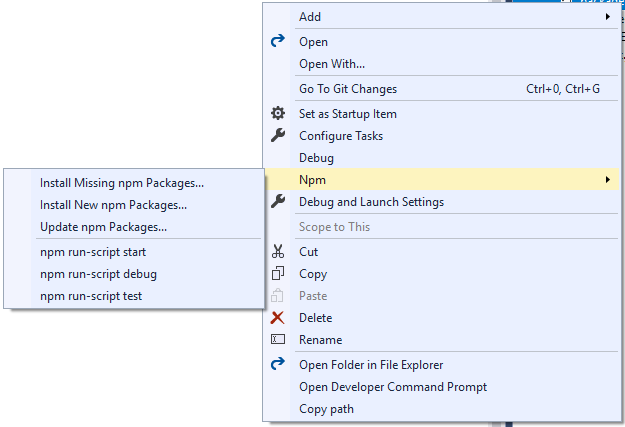This screenshot has width=625, height=427.
Task: Click the Ctrl+0, Ctrl+G shortcut text
Action: click(x=563, y=89)
